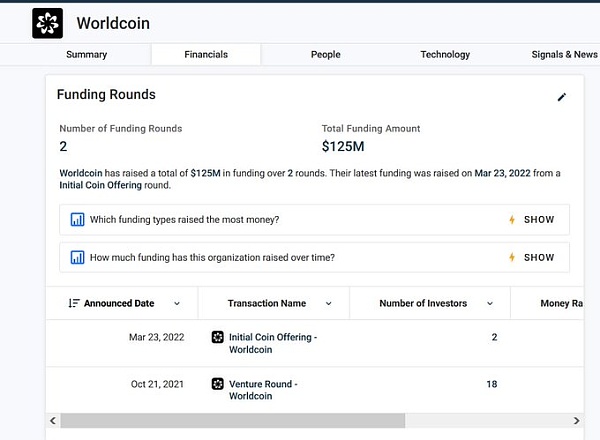Open Initial Coin Offering - Worldcoin link
Image resolution: width=600 pixels, height=440 pixels.
[x=273, y=343]
